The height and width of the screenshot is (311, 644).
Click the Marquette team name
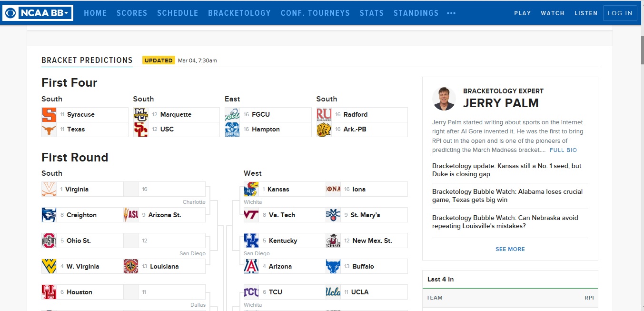coord(176,114)
